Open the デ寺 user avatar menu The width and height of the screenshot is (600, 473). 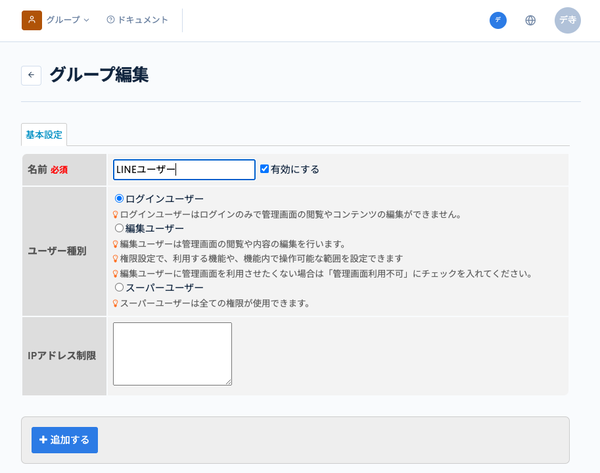(567, 20)
